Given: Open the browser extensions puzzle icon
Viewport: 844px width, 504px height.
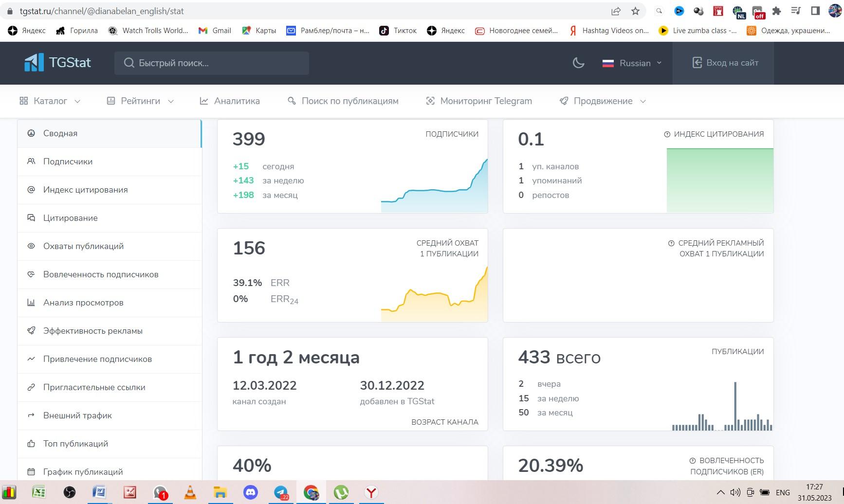Looking at the screenshot, I should (777, 11).
